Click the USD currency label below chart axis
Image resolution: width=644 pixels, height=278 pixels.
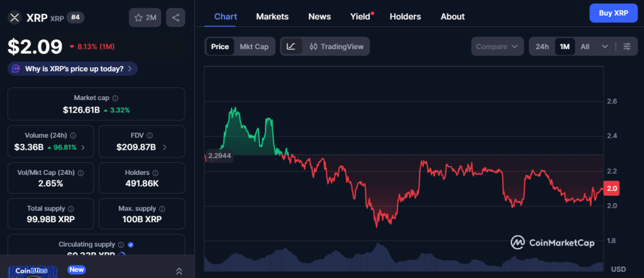[x=619, y=269]
